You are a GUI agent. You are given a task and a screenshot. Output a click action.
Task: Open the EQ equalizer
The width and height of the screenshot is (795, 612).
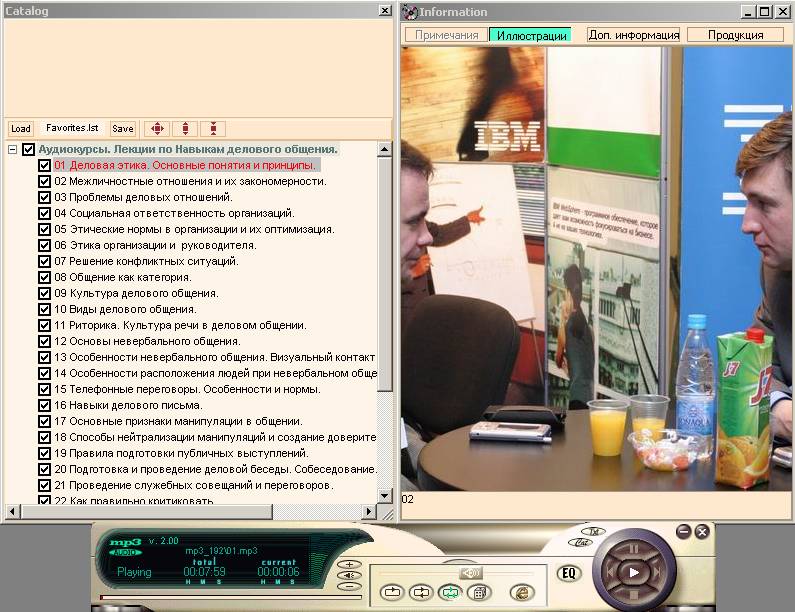point(569,573)
